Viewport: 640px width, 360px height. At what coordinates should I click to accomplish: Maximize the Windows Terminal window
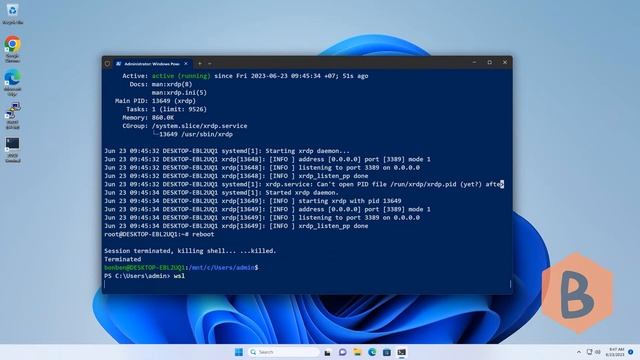click(x=489, y=62)
